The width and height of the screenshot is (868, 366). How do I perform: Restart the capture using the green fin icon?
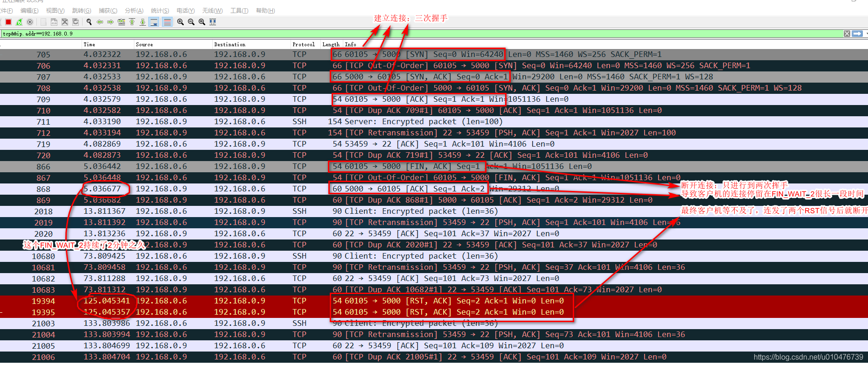pyautogui.click(x=19, y=22)
